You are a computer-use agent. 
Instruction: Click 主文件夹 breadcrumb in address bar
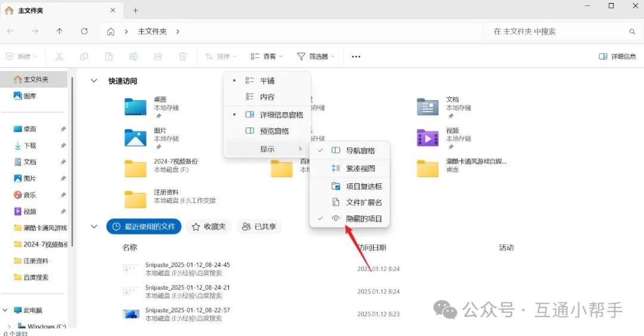point(152,31)
